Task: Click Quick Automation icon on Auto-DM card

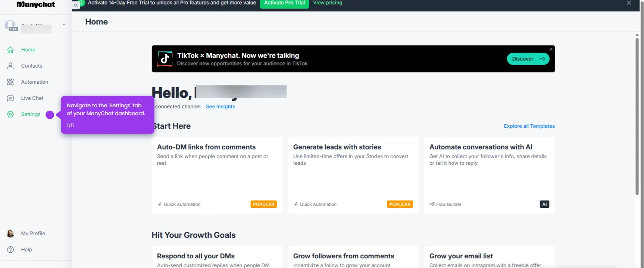Action: (x=160, y=204)
